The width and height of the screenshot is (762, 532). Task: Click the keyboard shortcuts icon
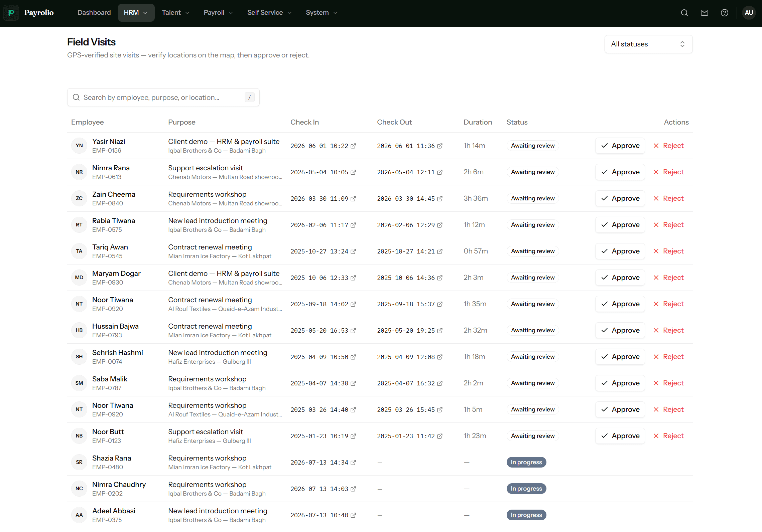coord(704,13)
